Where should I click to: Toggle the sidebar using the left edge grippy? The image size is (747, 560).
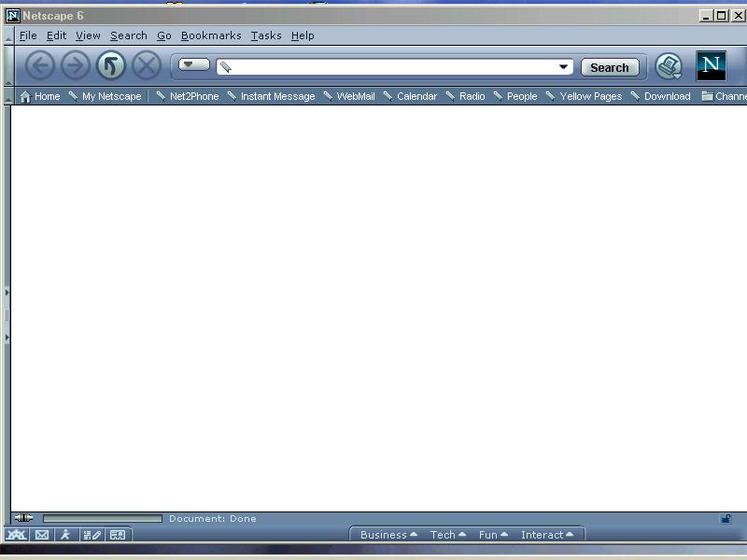coord(7,315)
